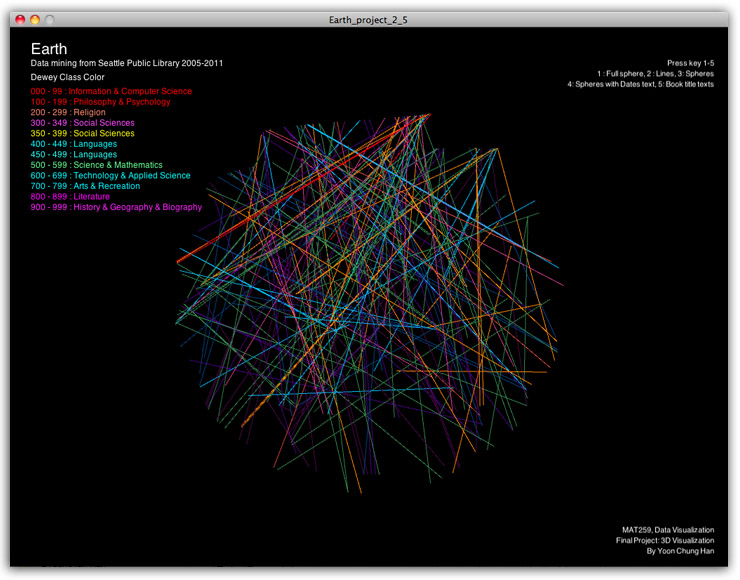740x580 pixels.
Task: Close the Earth_project_2_5 window
Action: click(20, 19)
